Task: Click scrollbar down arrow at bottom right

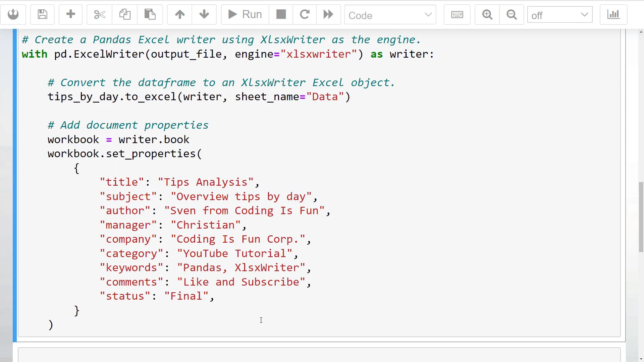Action: (x=641, y=359)
